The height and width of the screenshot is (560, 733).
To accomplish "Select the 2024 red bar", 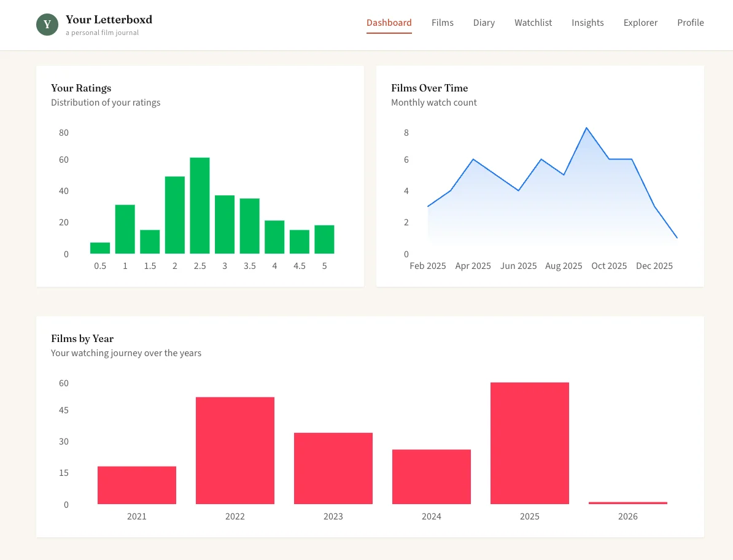I will (x=431, y=477).
